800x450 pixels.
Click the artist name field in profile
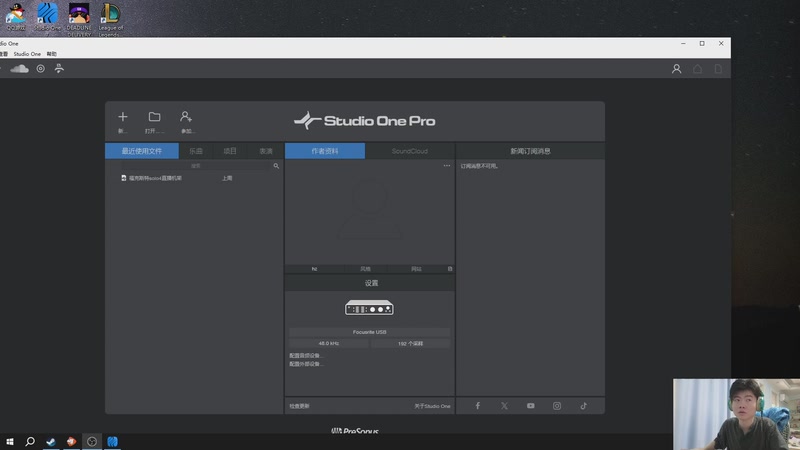(x=314, y=269)
